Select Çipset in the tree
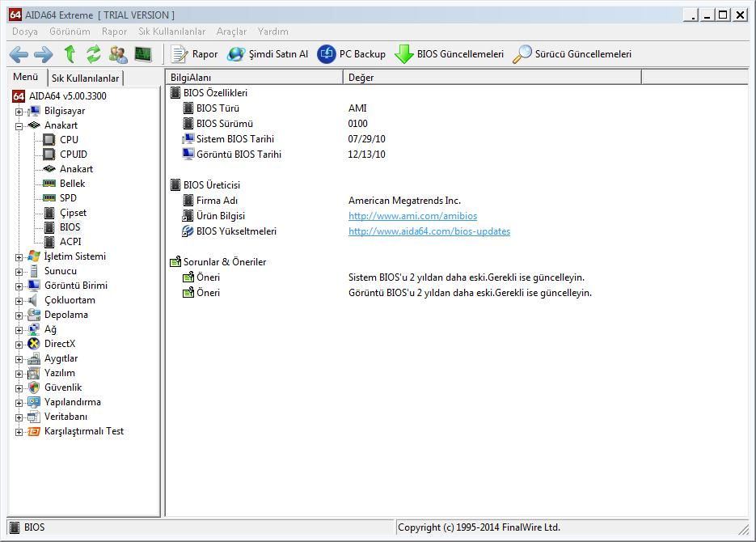Viewport: 756px width, 542px height. (x=73, y=213)
